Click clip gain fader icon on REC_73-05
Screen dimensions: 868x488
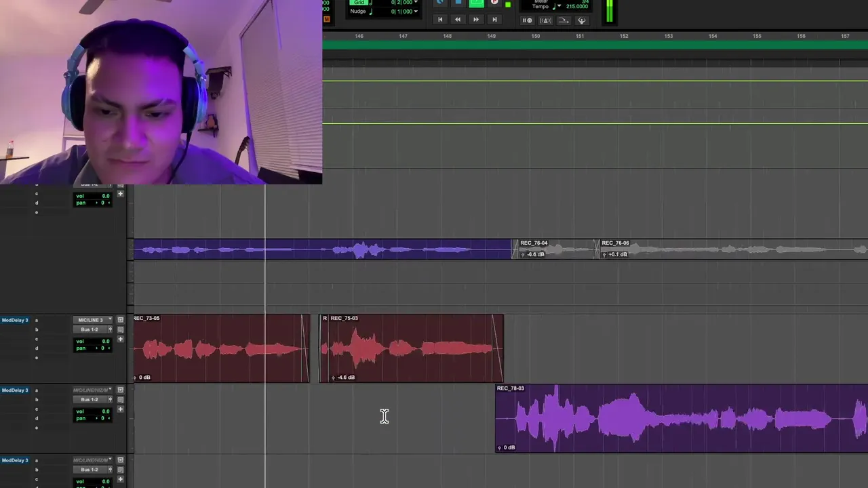tap(136, 378)
